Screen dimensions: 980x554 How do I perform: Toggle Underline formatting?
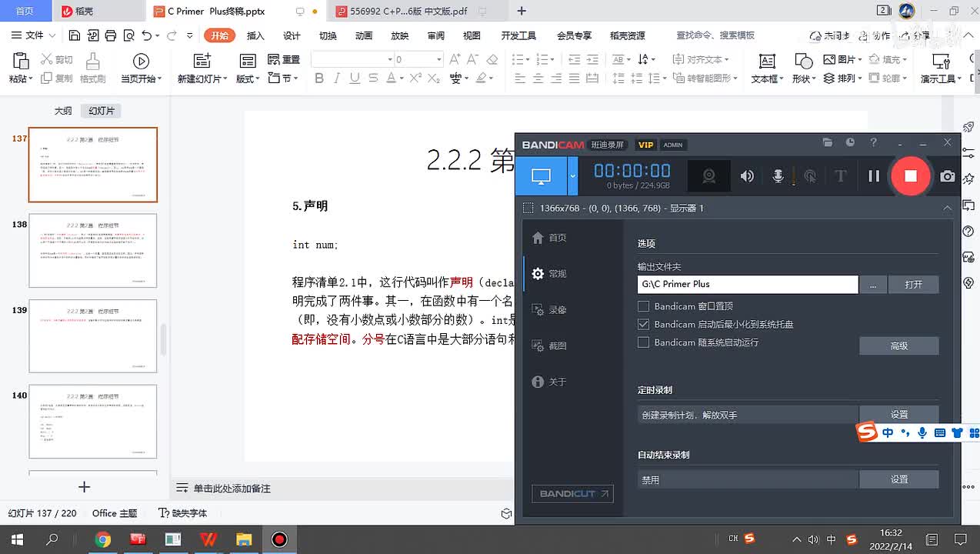pyautogui.click(x=355, y=78)
